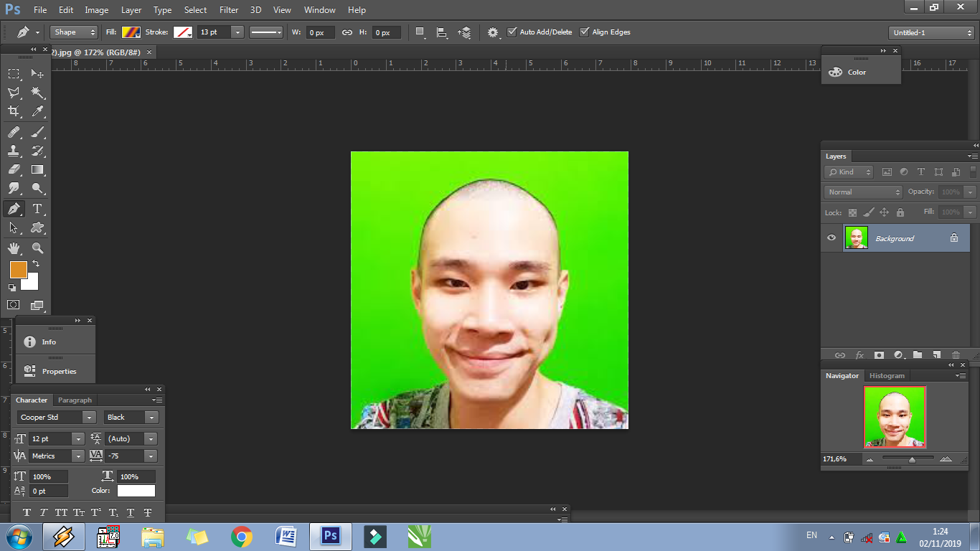
Task: Toggle Lock transparent pixels in Layers panel
Action: pos(852,212)
